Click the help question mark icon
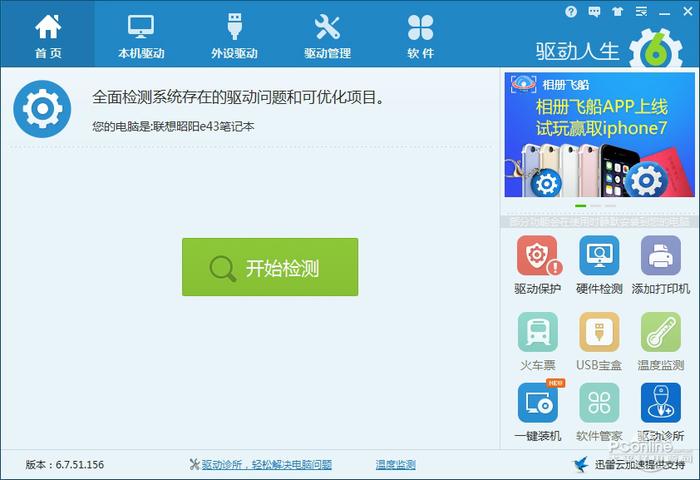 [x=571, y=12]
